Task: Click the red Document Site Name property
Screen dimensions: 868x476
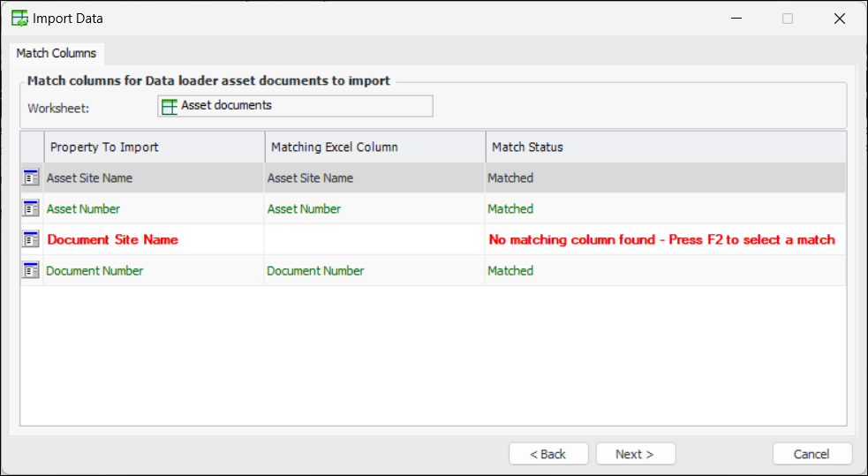Action: tap(112, 239)
